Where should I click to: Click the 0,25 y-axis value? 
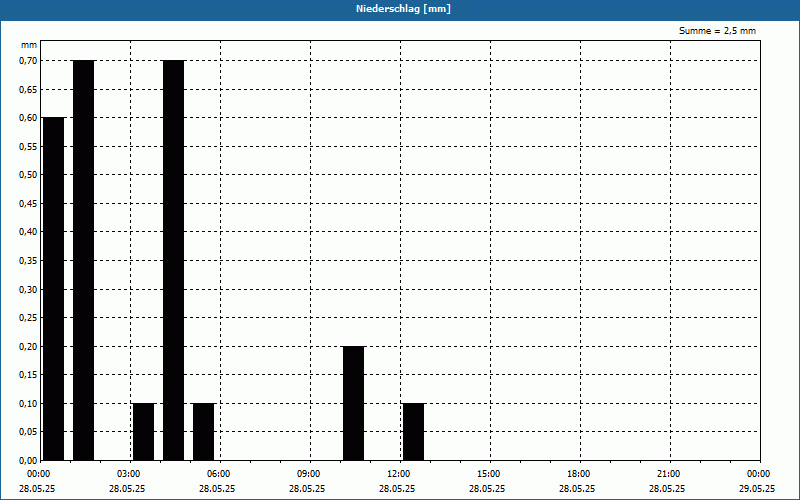pos(28,317)
